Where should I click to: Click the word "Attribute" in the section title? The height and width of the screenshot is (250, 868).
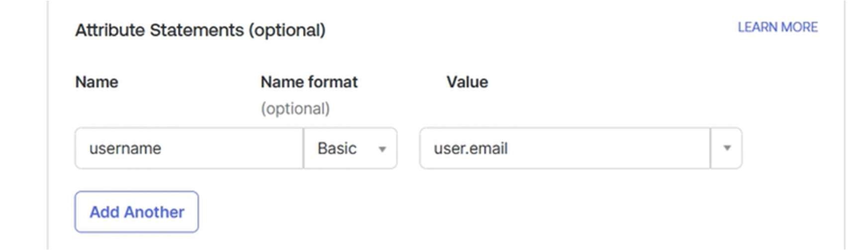[110, 30]
